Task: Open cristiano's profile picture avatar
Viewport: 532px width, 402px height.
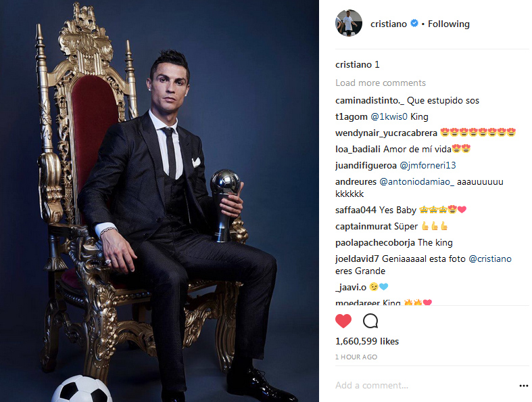Action: [349, 23]
